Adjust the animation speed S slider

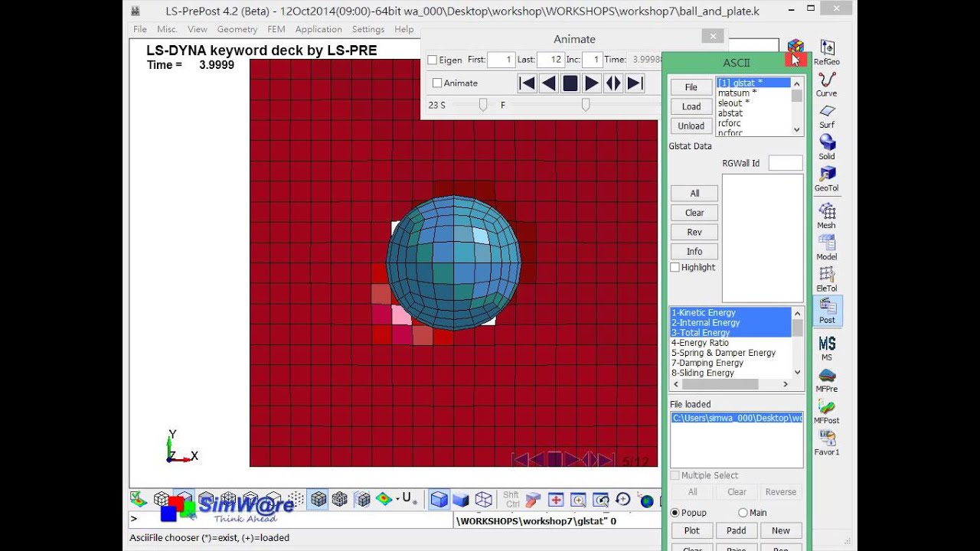coord(482,105)
